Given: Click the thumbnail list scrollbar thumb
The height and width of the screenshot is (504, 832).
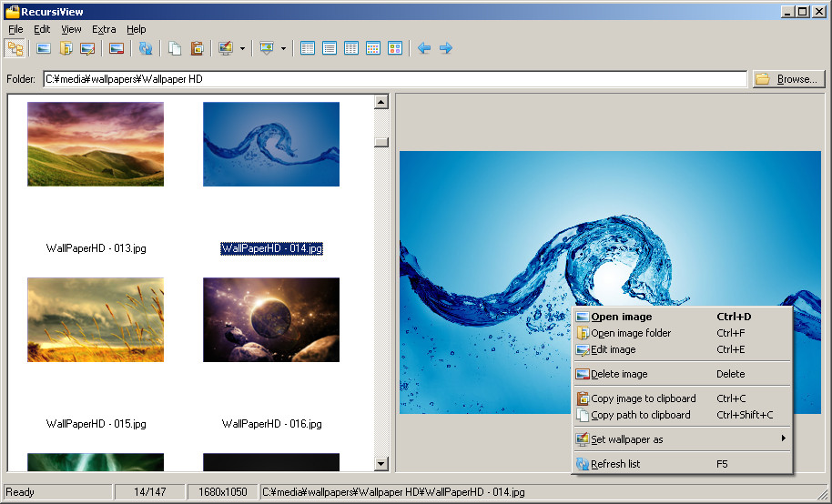Looking at the screenshot, I should pos(381,142).
